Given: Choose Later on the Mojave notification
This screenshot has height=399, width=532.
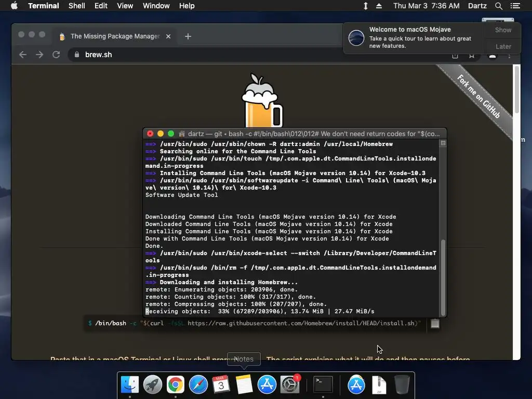Looking at the screenshot, I should tap(503, 46).
